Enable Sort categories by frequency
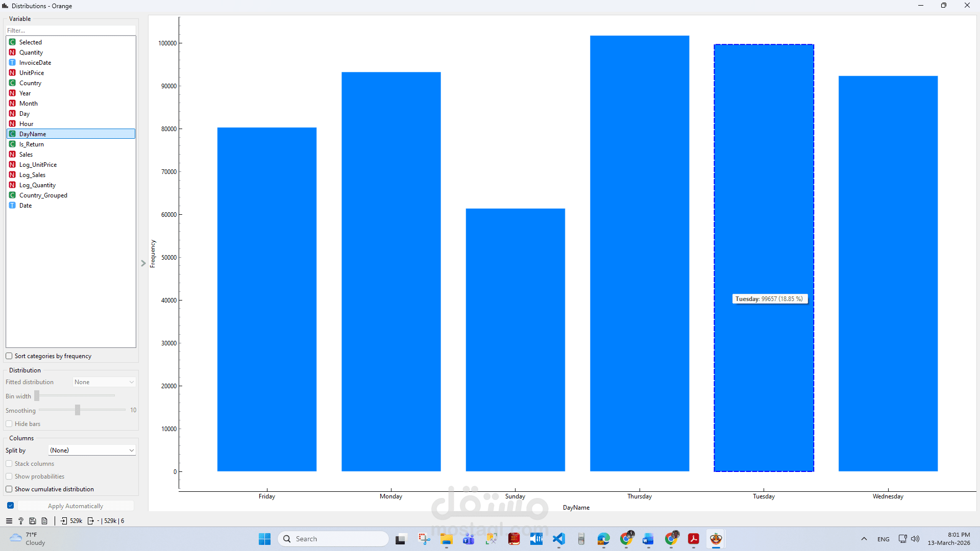This screenshot has height=551, width=980. pos(9,356)
